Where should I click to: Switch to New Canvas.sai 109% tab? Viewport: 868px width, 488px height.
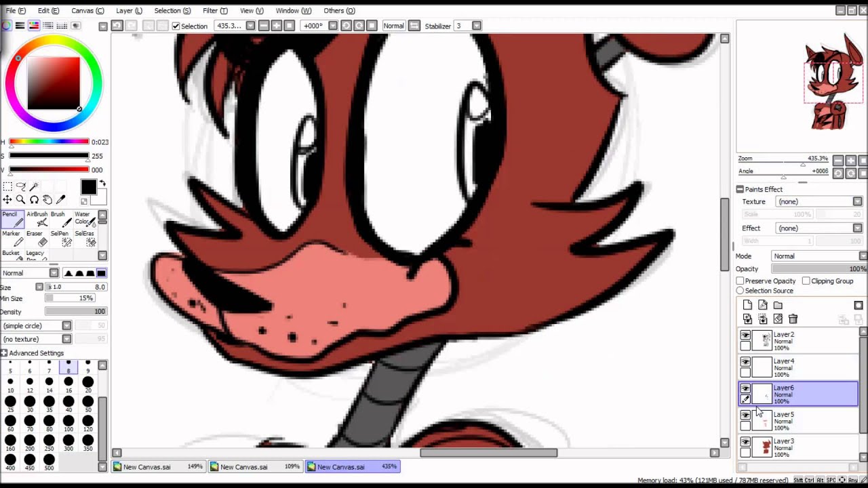pos(255,466)
